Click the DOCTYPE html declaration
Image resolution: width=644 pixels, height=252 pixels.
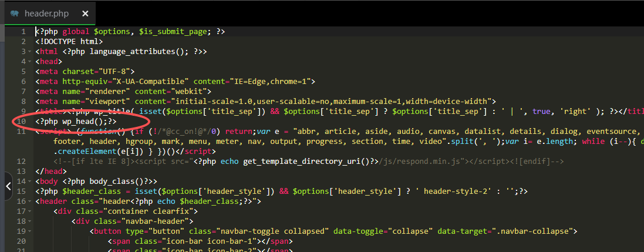69,42
